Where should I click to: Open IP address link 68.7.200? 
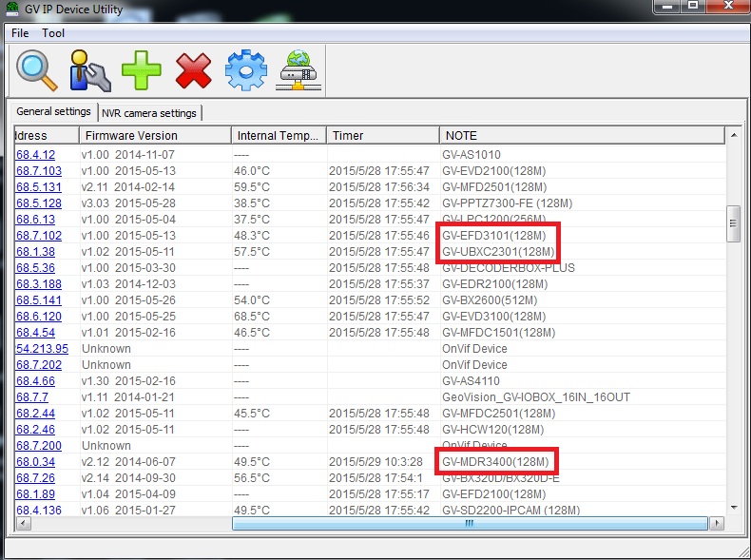(39, 446)
